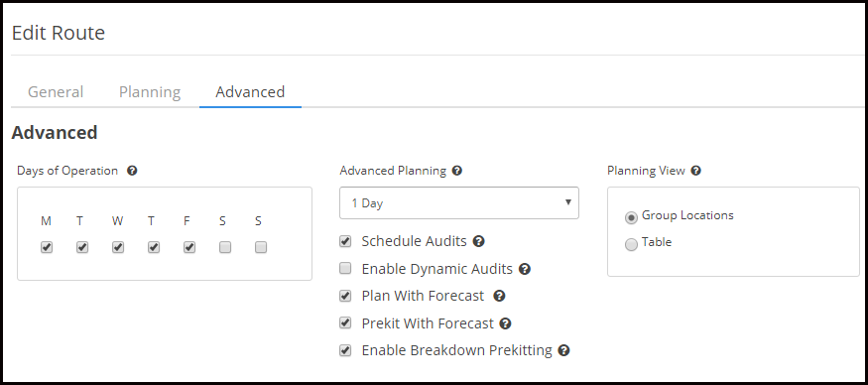Open the Advanced Planning 1 Day dropdown
This screenshot has width=868, height=385.
(459, 202)
